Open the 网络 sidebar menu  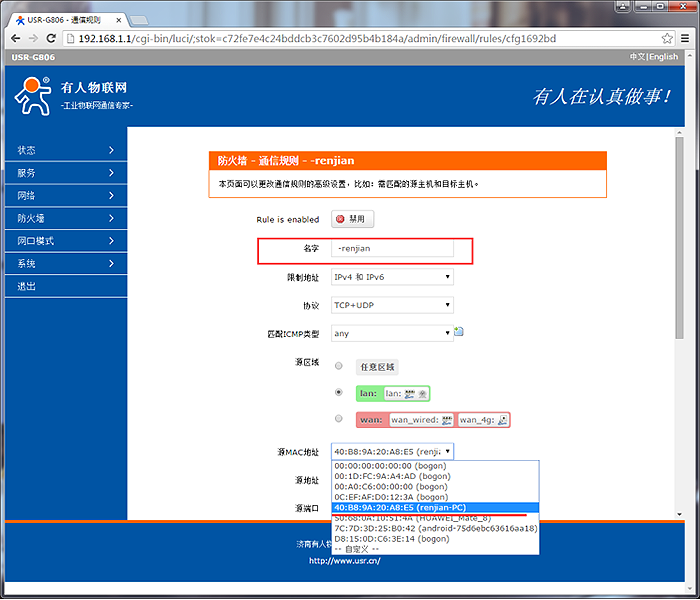tap(64, 195)
